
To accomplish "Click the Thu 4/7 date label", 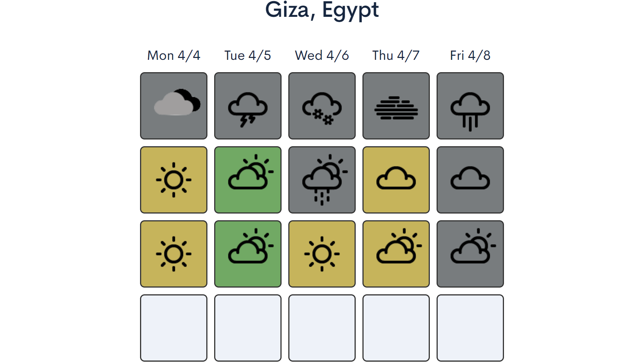I will (396, 55).
